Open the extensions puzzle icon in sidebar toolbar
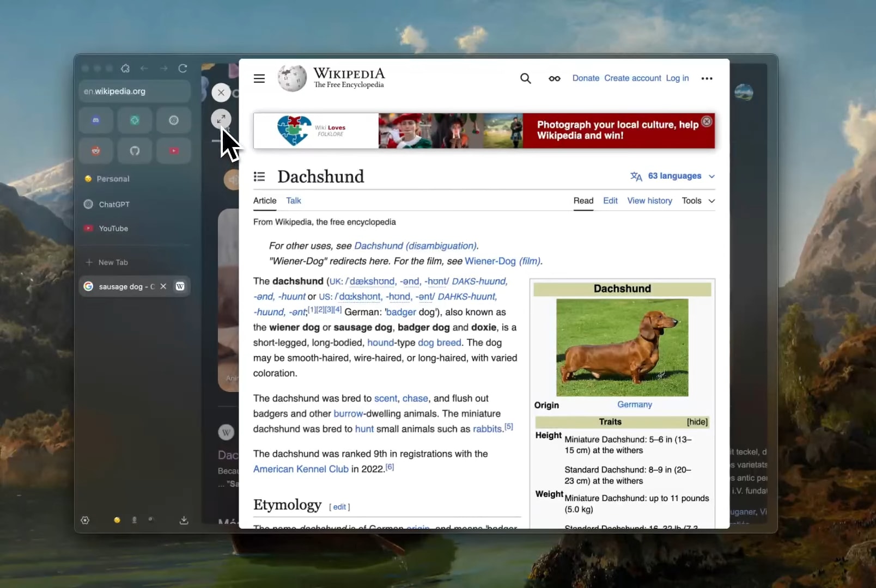876x588 pixels. click(x=125, y=69)
